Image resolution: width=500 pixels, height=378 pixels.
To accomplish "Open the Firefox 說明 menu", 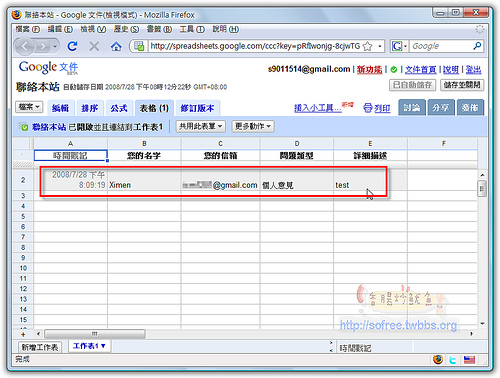I will pos(226,29).
